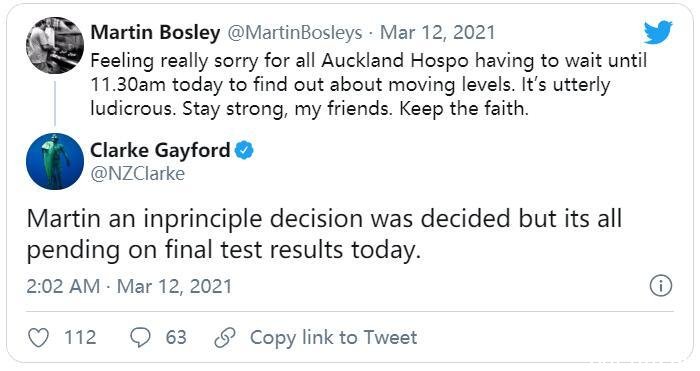Image resolution: width=700 pixels, height=371 pixels.
Task: Click Martin Bosley's quoted tweet text
Action: click(x=368, y=84)
